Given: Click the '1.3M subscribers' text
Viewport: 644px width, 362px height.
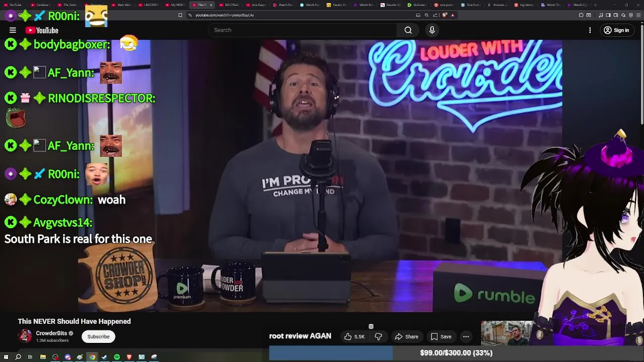Looking at the screenshot, I should pyautogui.click(x=52, y=340).
